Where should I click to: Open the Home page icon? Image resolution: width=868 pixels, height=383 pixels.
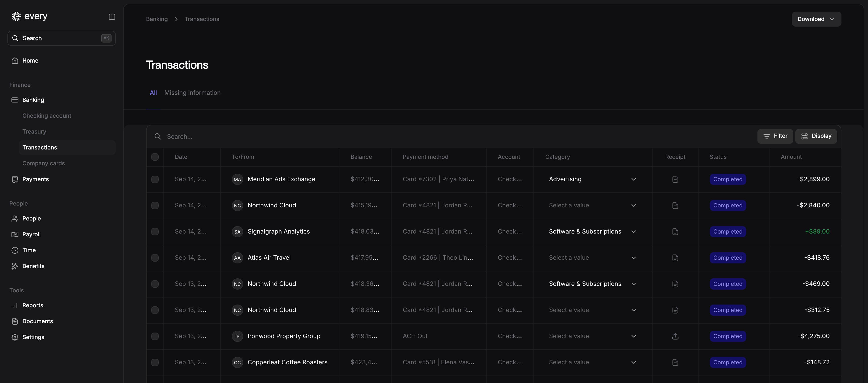coord(15,61)
